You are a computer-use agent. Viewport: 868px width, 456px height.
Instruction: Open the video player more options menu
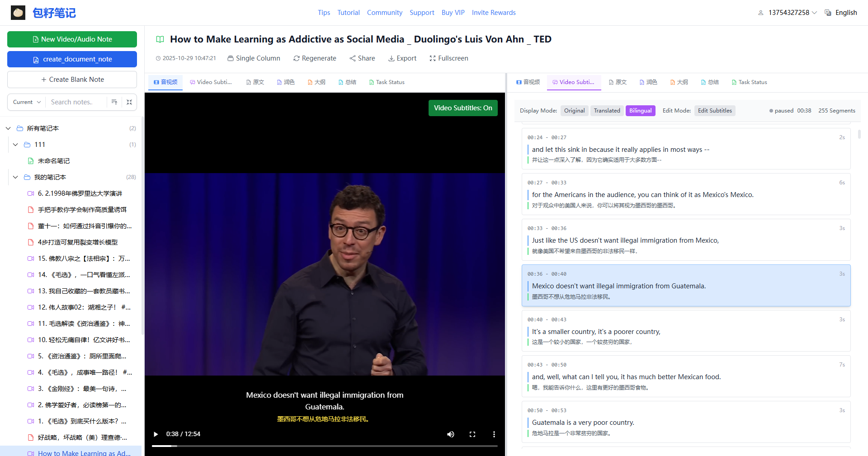click(494, 434)
